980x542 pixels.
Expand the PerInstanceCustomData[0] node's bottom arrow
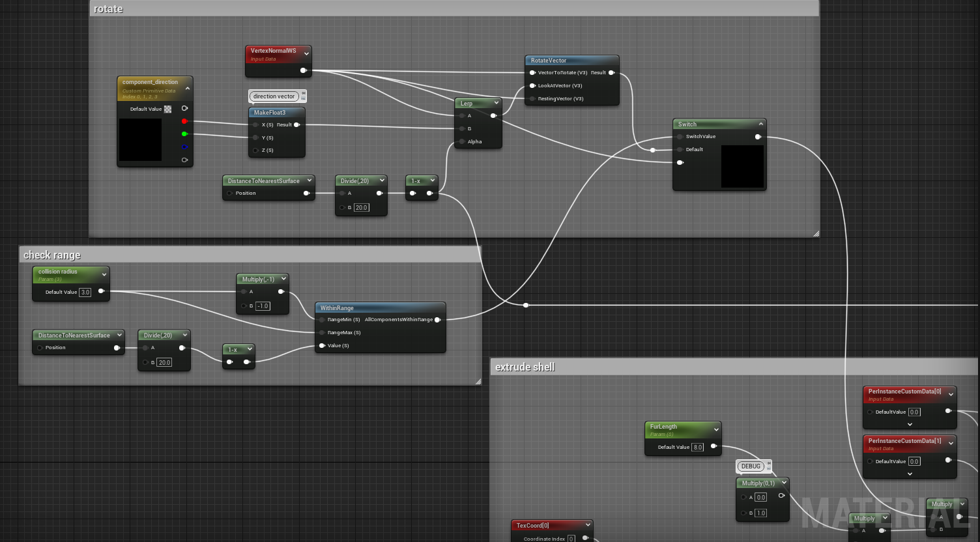click(x=910, y=424)
